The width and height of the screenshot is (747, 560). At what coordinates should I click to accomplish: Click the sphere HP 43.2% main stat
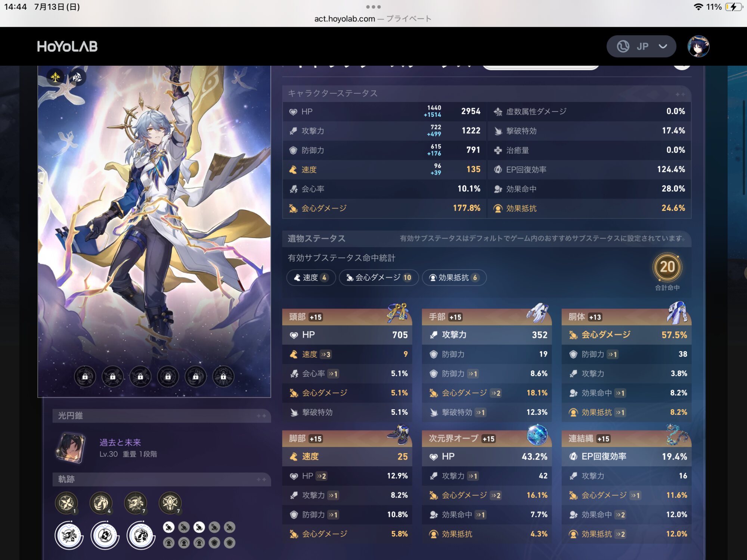tap(487, 457)
